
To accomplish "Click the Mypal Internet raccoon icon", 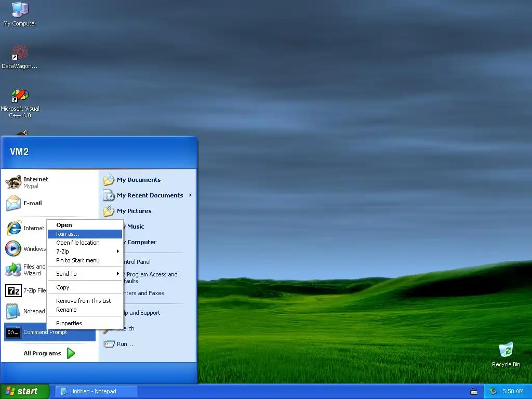I will click(x=14, y=182).
